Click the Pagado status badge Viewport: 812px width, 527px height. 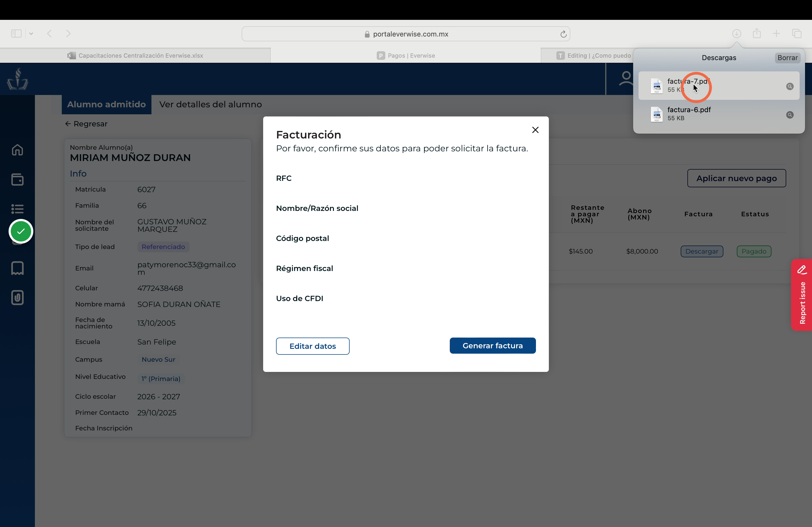(x=754, y=252)
